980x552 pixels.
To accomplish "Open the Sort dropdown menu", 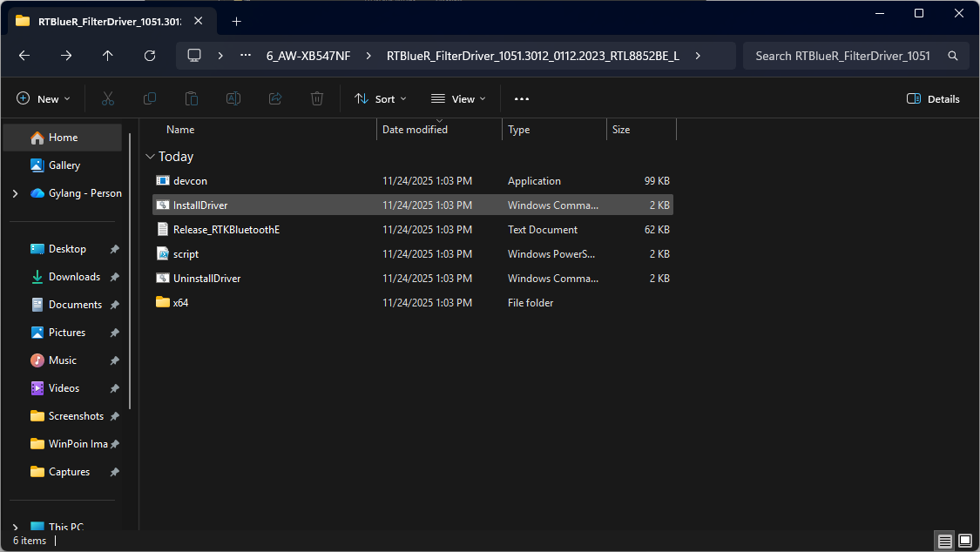I will pyautogui.click(x=381, y=98).
